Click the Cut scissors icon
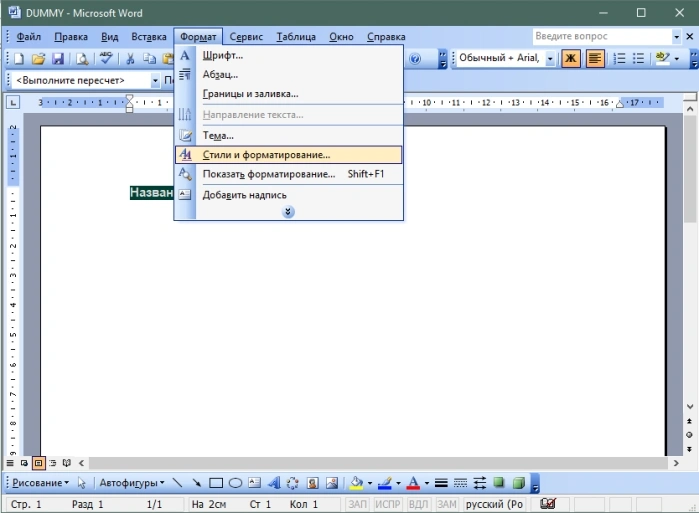This screenshot has width=699, height=513. pyautogui.click(x=130, y=58)
